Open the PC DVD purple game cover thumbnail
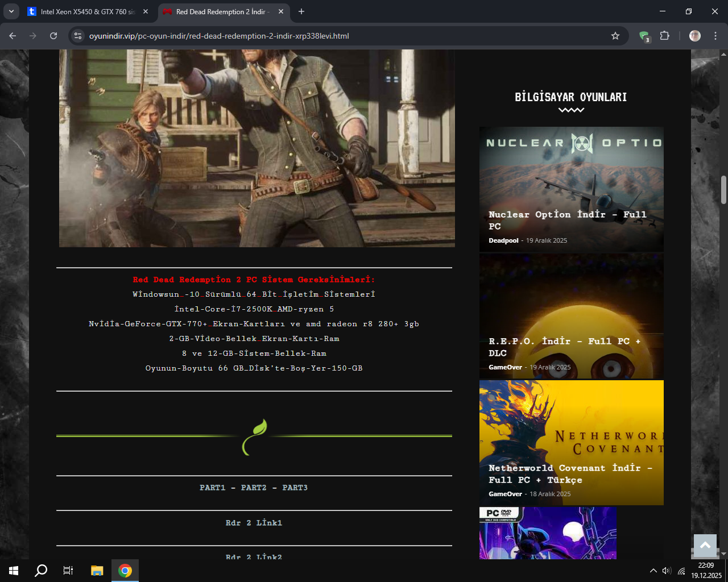This screenshot has width=728, height=582. [x=548, y=533]
